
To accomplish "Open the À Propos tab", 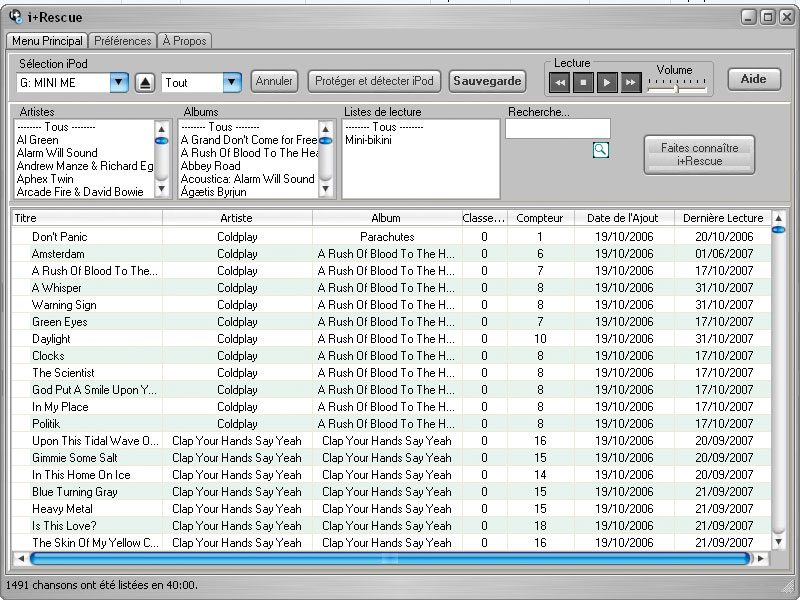I will [184, 41].
